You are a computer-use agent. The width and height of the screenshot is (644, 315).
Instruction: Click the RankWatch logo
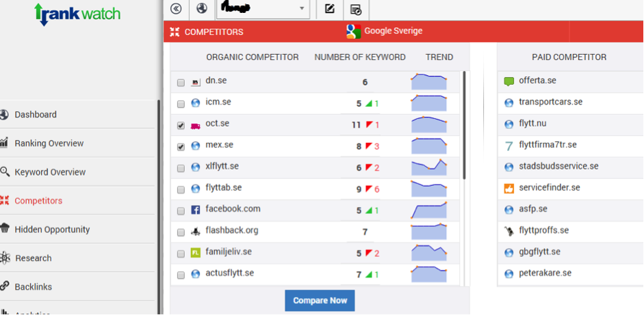pos(77,14)
